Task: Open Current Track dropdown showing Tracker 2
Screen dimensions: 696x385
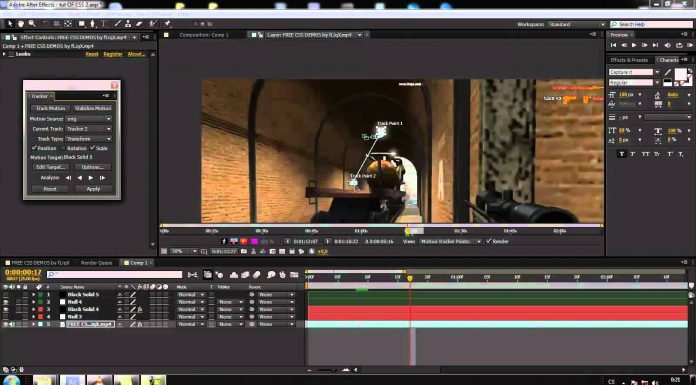Action: [88, 129]
